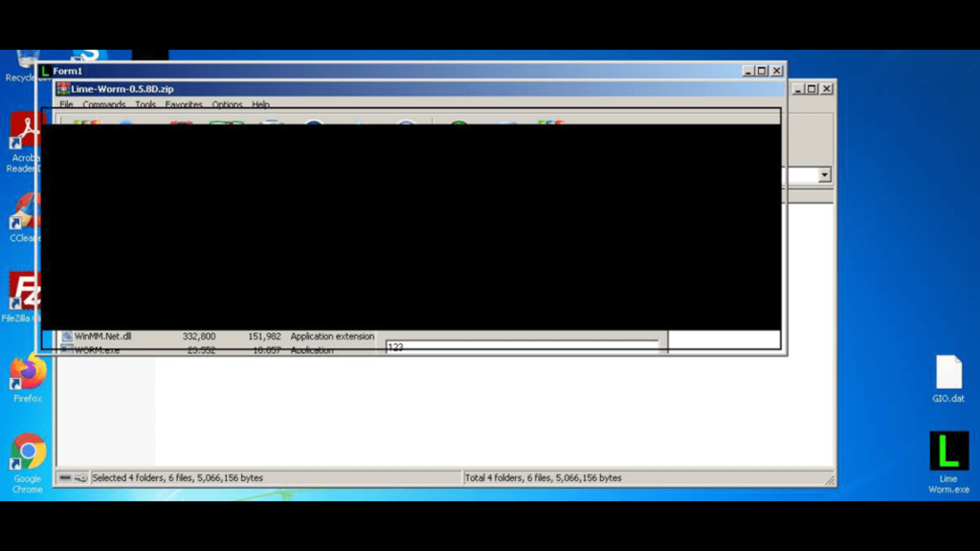Click the green L icon in Form1 title bar
The height and width of the screenshot is (551, 980).
pos(45,71)
